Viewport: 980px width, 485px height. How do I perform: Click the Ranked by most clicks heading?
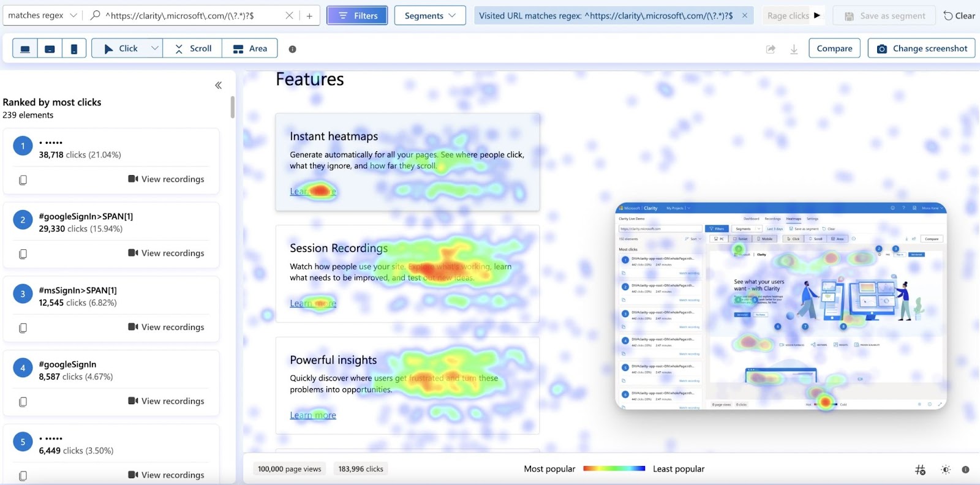[52, 102]
